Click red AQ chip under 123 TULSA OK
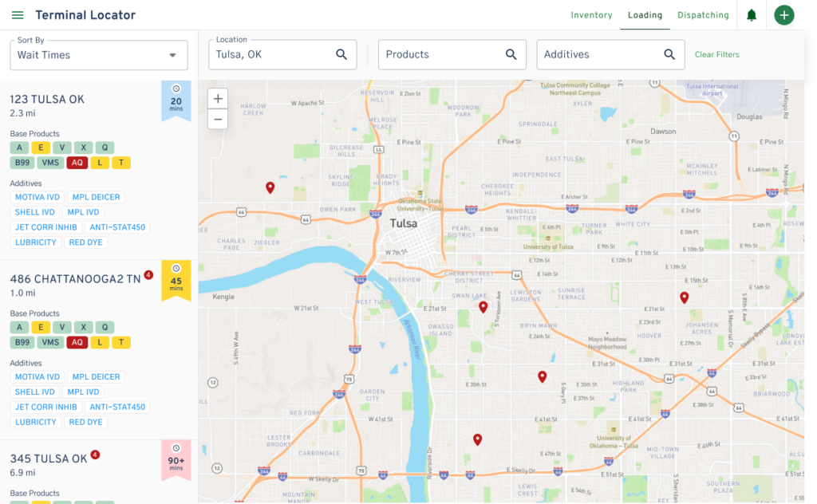This screenshot has height=504, width=817. 77,163
